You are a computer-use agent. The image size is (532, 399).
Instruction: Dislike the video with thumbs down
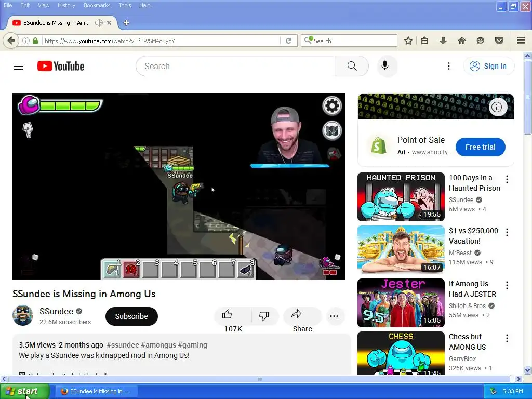pyautogui.click(x=264, y=315)
